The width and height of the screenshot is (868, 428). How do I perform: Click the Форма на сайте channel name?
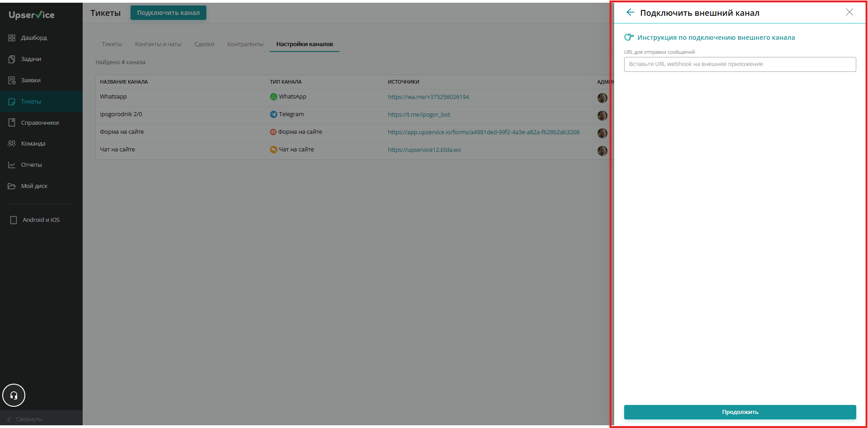coord(122,132)
